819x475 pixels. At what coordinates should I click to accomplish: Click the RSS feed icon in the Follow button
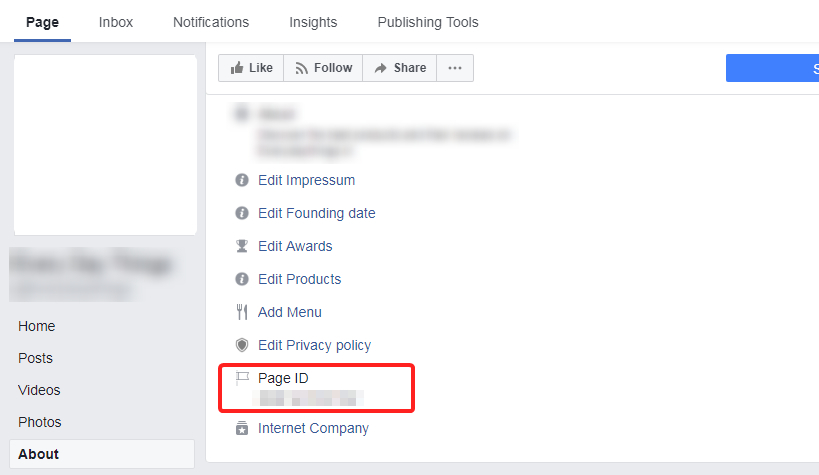pos(301,68)
